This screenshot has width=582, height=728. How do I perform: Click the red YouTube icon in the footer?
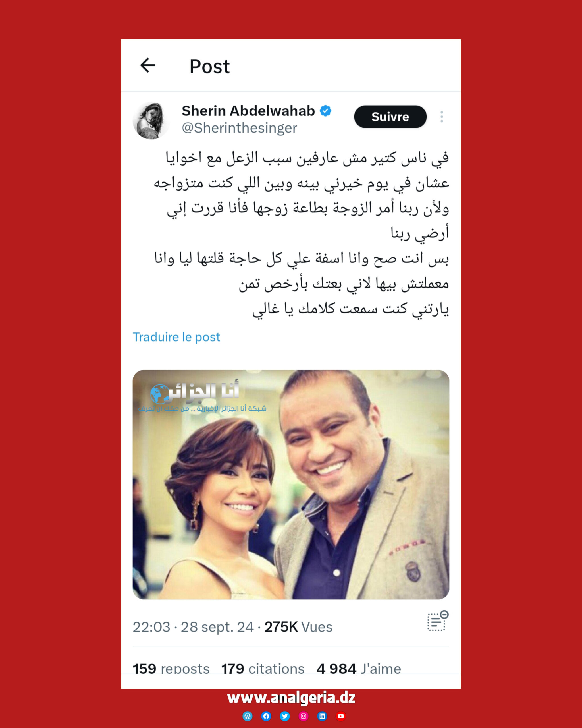click(x=341, y=716)
